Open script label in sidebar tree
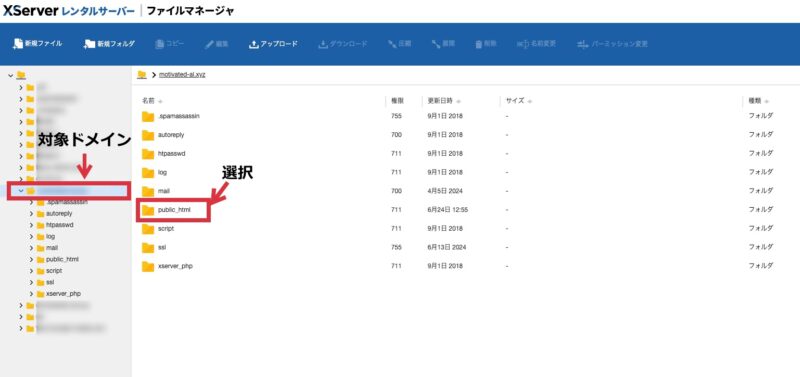 [x=54, y=271]
